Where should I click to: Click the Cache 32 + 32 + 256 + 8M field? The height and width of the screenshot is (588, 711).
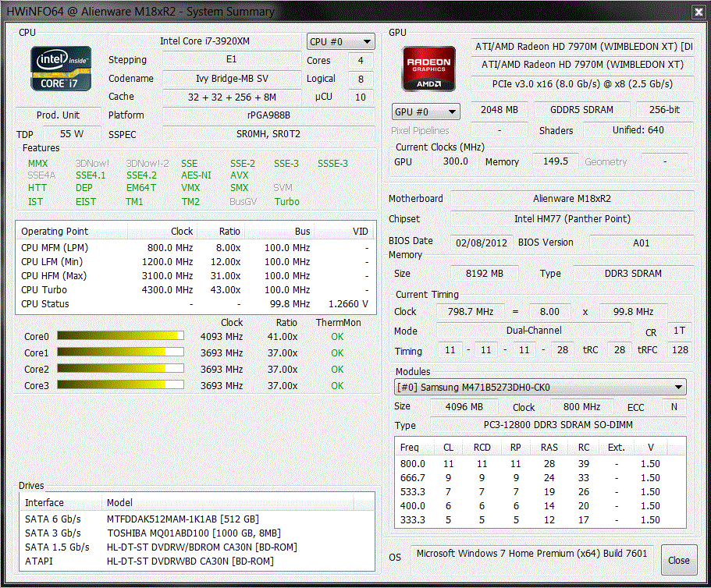(232, 97)
